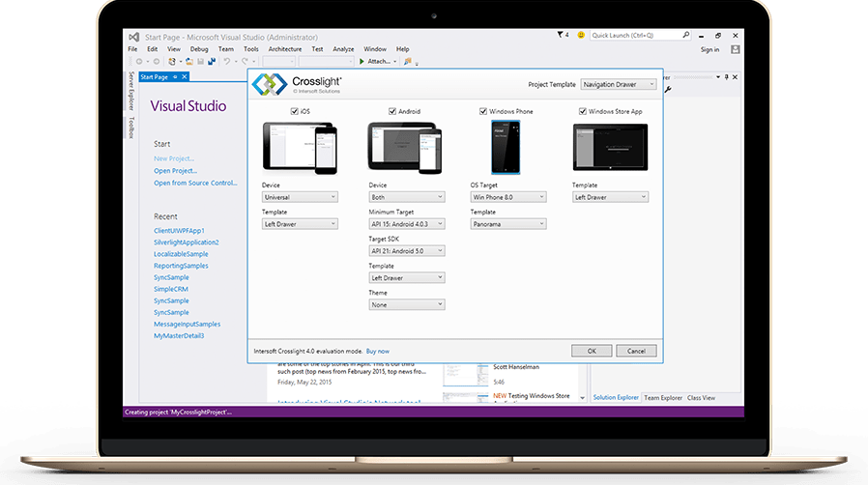Open the iOS Template Left Drawer dropdown

point(300,224)
